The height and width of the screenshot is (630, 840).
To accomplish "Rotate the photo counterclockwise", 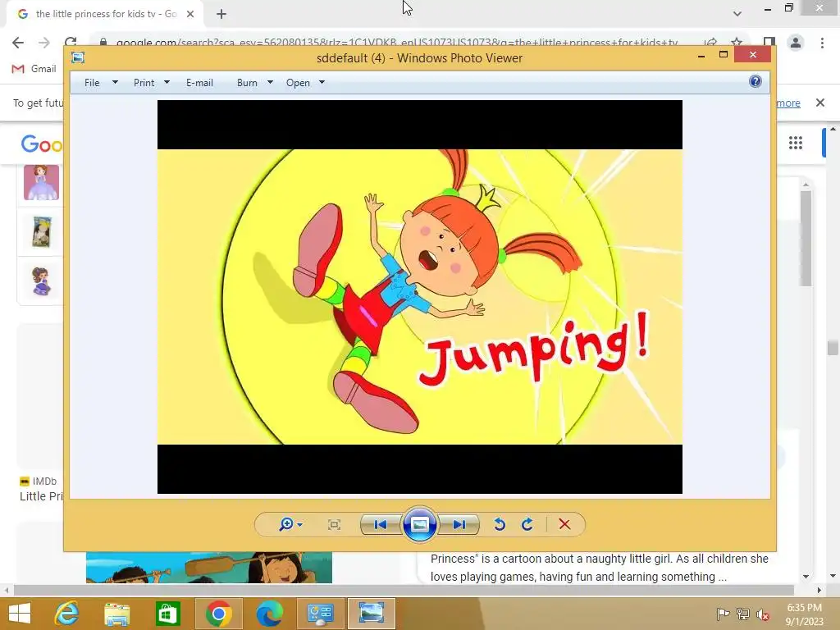I will click(x=500, y=524).
